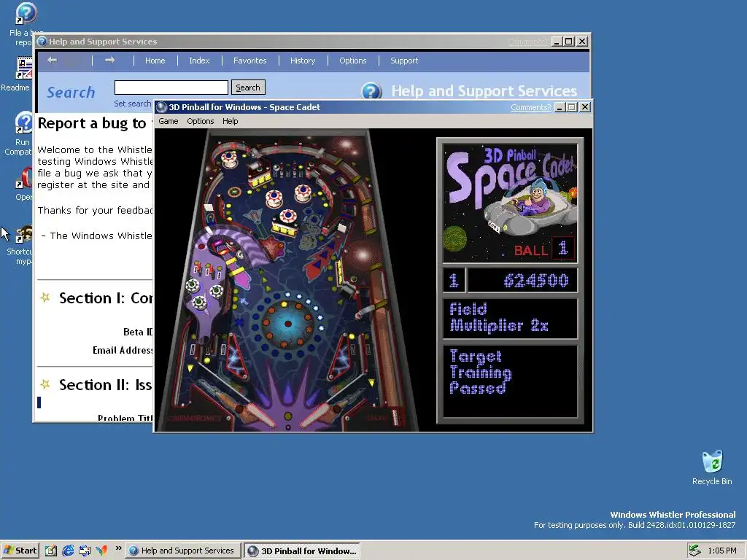Open Support in Help and Support toolbar
The image size is (747, 560).
pyautogui.click(x=404, y=61)
